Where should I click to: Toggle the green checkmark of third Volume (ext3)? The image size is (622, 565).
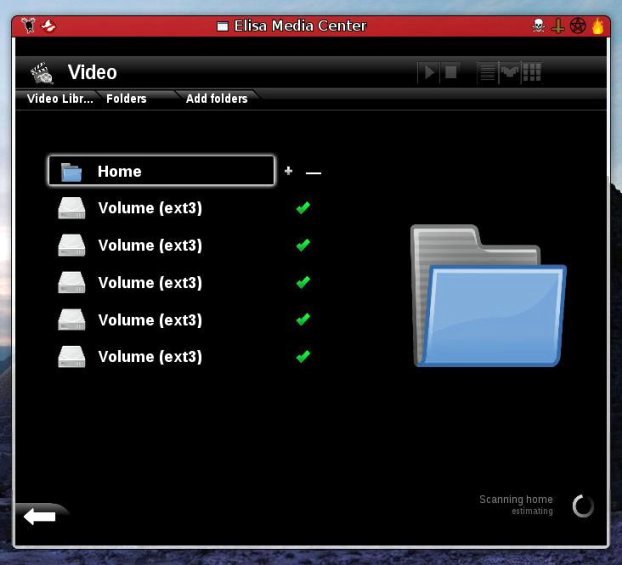tap(303, 282)
